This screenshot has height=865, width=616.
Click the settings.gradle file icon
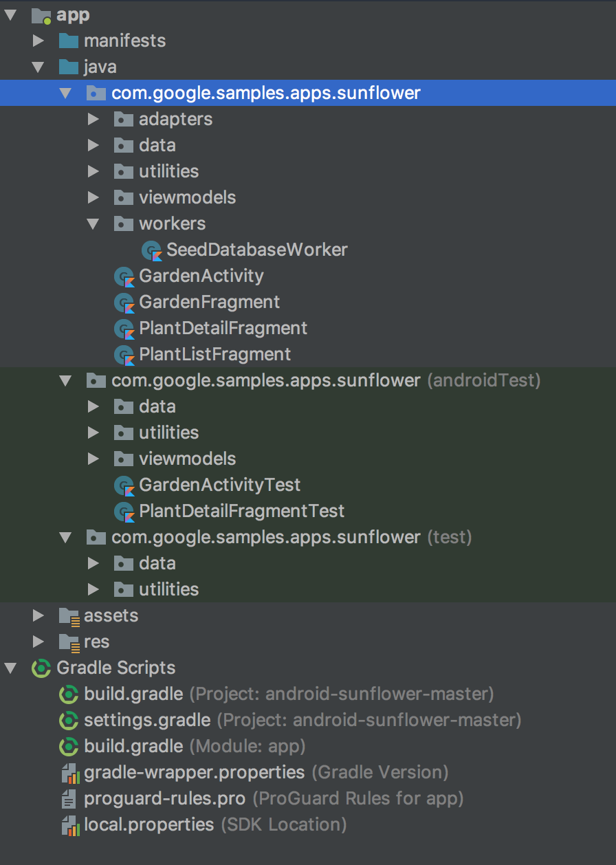(69, 720)
